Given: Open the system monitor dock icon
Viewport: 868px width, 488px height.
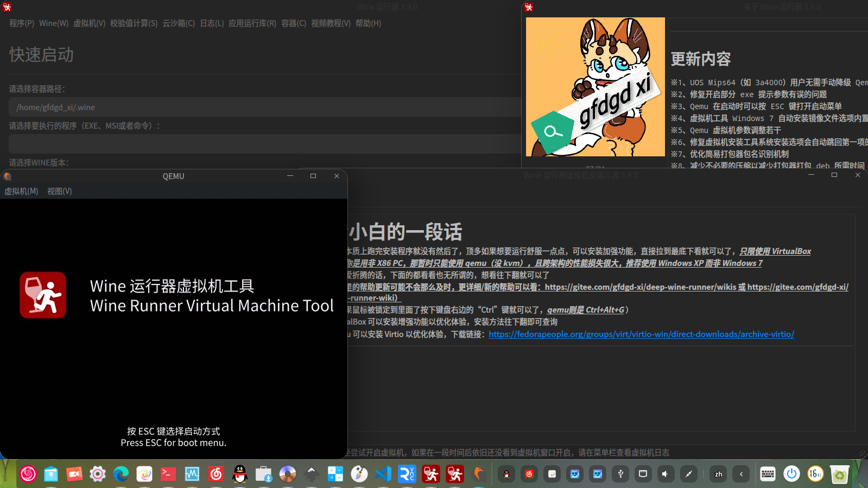Looking at the screenshot, I should pos(192,474).
